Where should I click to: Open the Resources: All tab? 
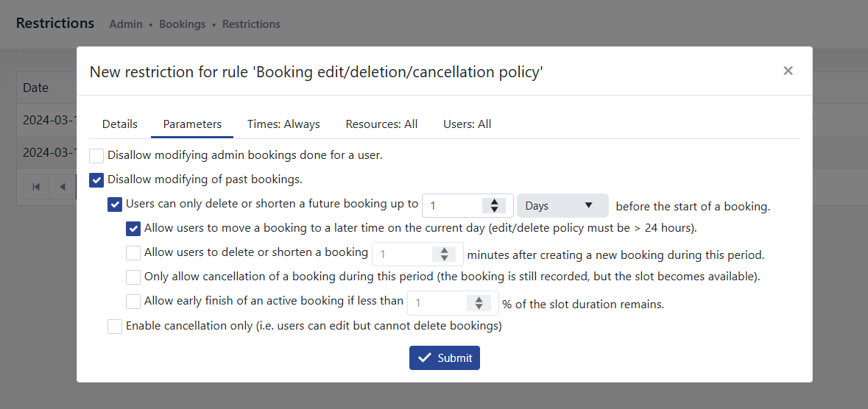click(381, 124)
